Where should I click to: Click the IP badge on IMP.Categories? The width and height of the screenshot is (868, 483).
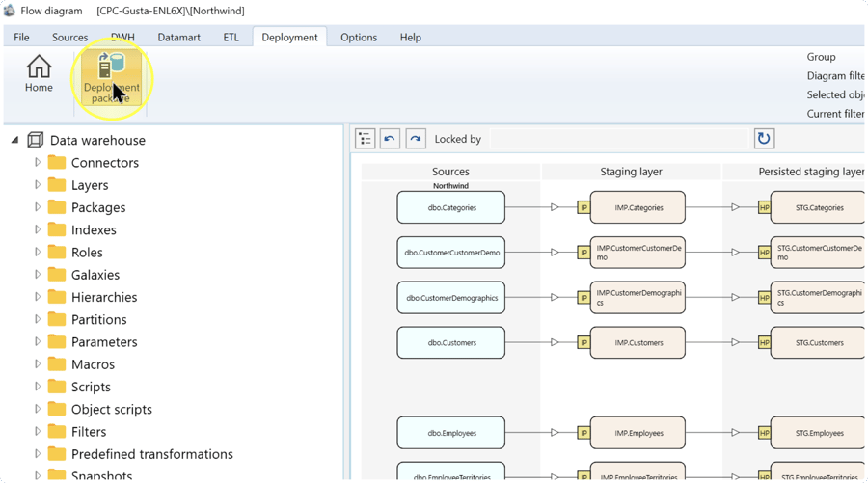pyautogui.click(x=583, y=207)
